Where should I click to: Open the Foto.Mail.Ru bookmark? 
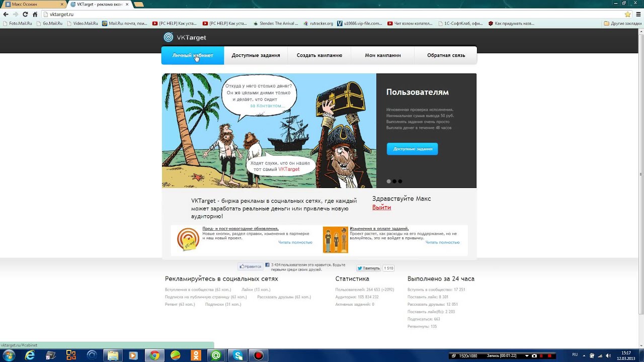pos(18,23)
